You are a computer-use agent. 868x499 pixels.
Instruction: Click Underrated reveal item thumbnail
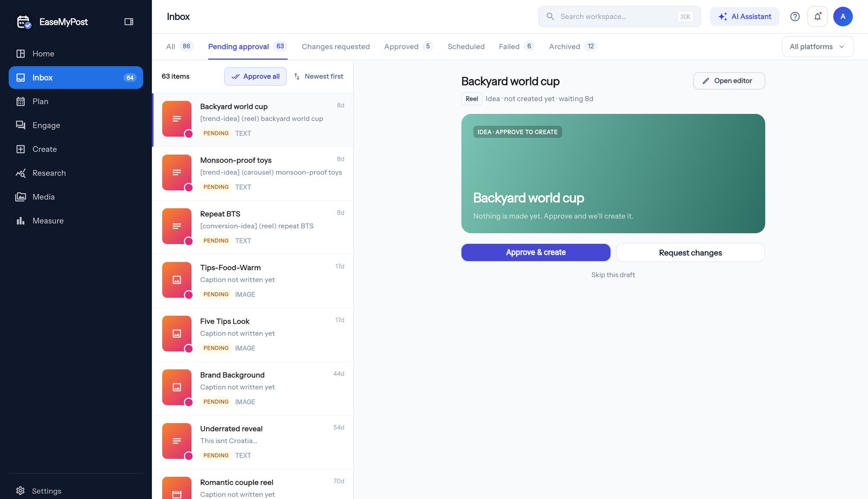point(177,441)
